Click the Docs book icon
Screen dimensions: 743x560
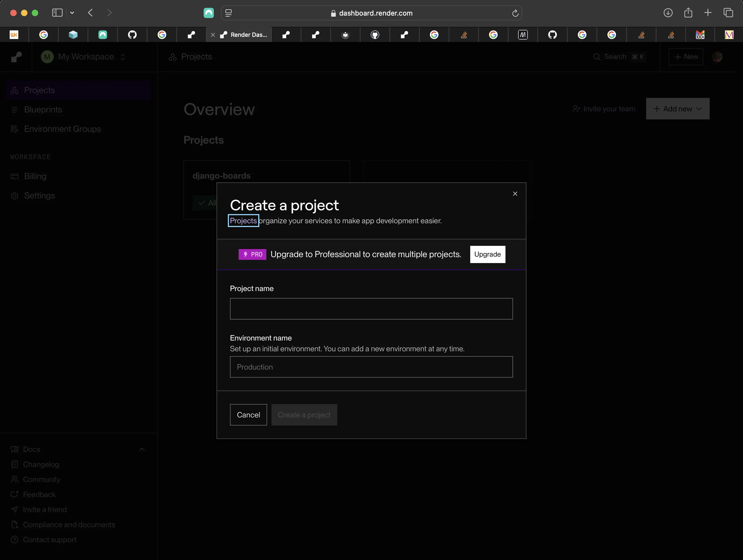click(x=15, y=449)
